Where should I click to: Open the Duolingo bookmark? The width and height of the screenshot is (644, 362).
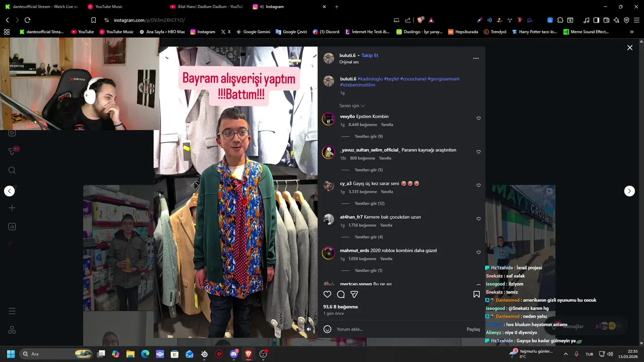(419, 32)
